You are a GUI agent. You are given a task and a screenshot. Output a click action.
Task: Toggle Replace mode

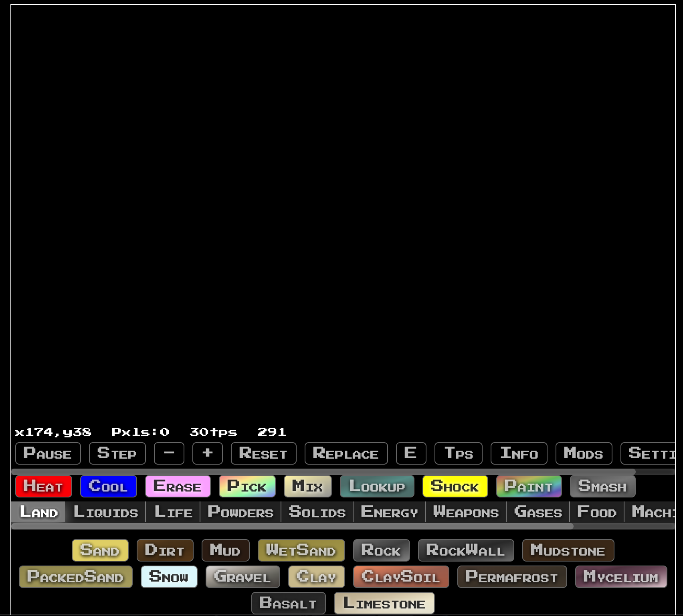tap(346, 453)
